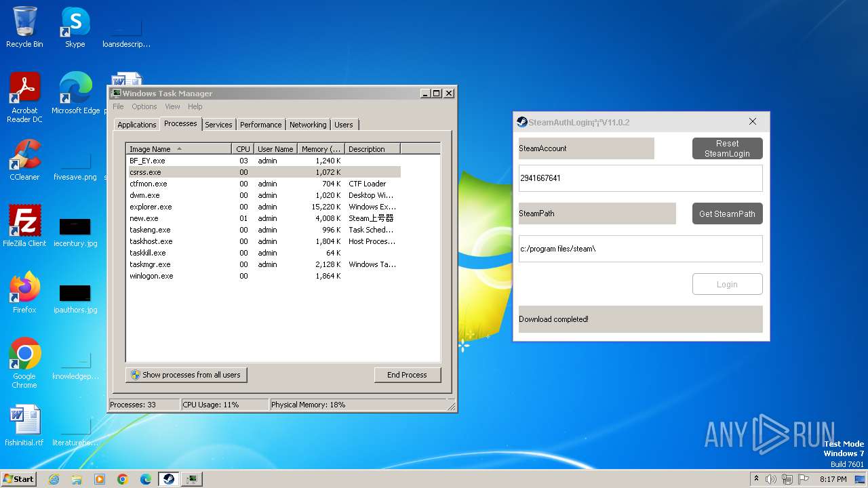The width and height of the screenshot is (868, 488).
Task: Switch to the Performance tab
Action: (261, 125)
